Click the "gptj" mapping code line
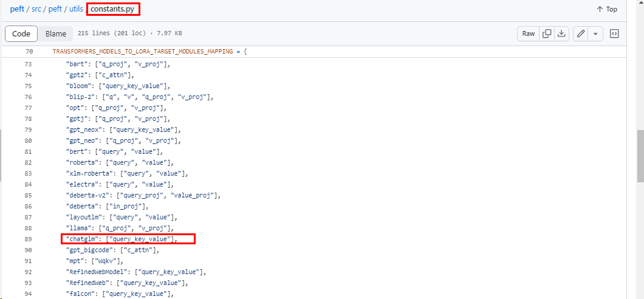 (118, 119)
